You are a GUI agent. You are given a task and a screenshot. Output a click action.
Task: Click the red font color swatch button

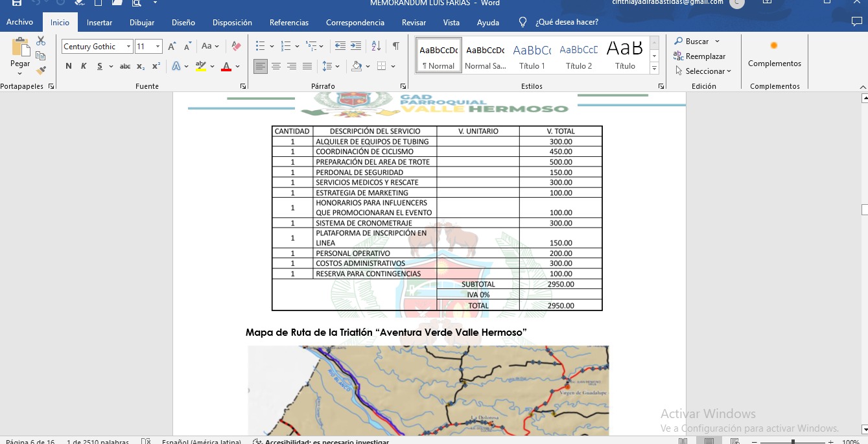click(226, 66)
